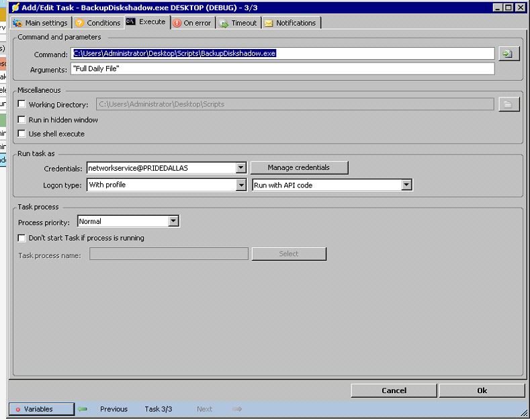
Task: Open the Timeout tab
Action: tap(238, 23)
